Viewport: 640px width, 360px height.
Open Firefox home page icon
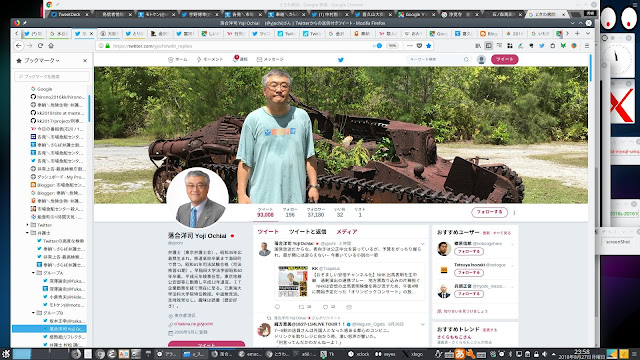(x=51, y=46)
